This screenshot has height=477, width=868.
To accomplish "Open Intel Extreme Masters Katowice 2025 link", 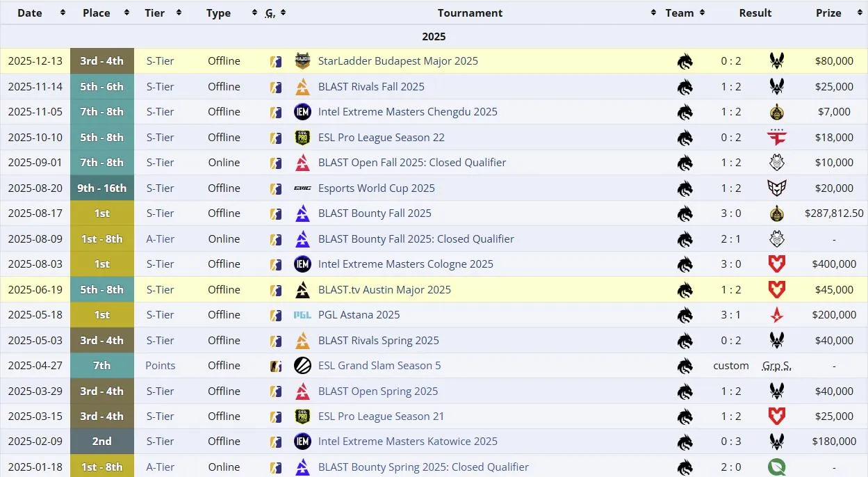I will (408, 442).
